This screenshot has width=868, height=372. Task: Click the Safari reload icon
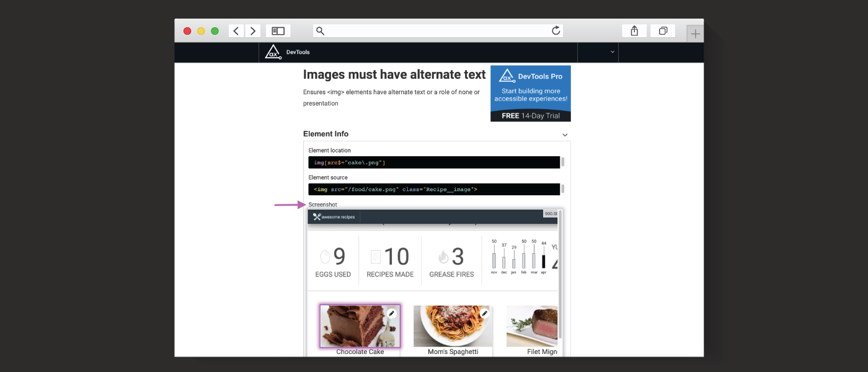(556, 30)
